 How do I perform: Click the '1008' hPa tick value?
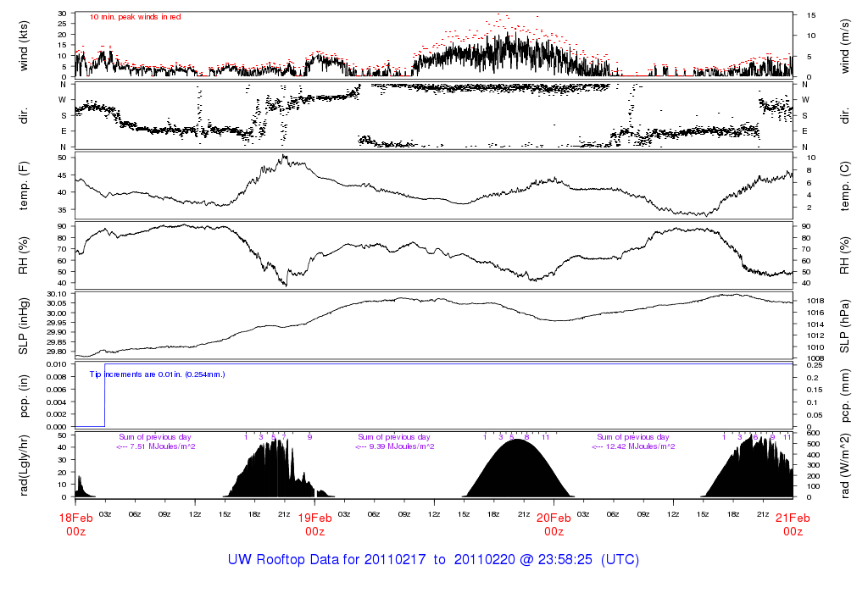(x=815, y=358)
